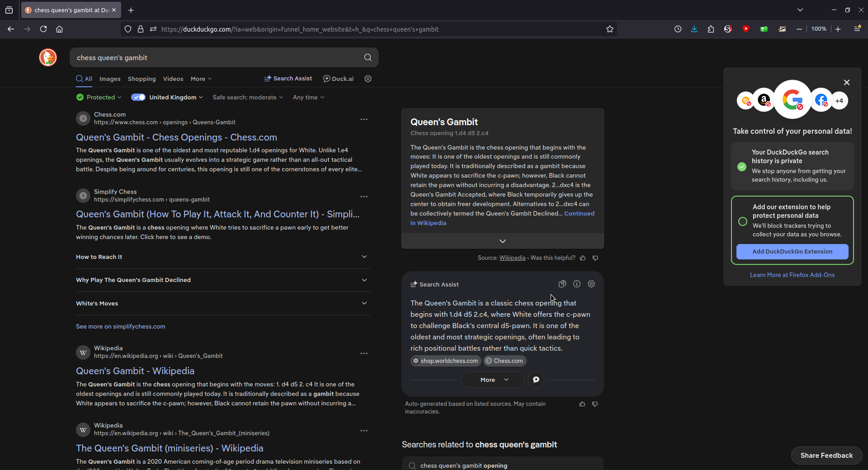Dislike the Search Assist answer
Viewport: 868px width, 470px height.
coord(595,404)
